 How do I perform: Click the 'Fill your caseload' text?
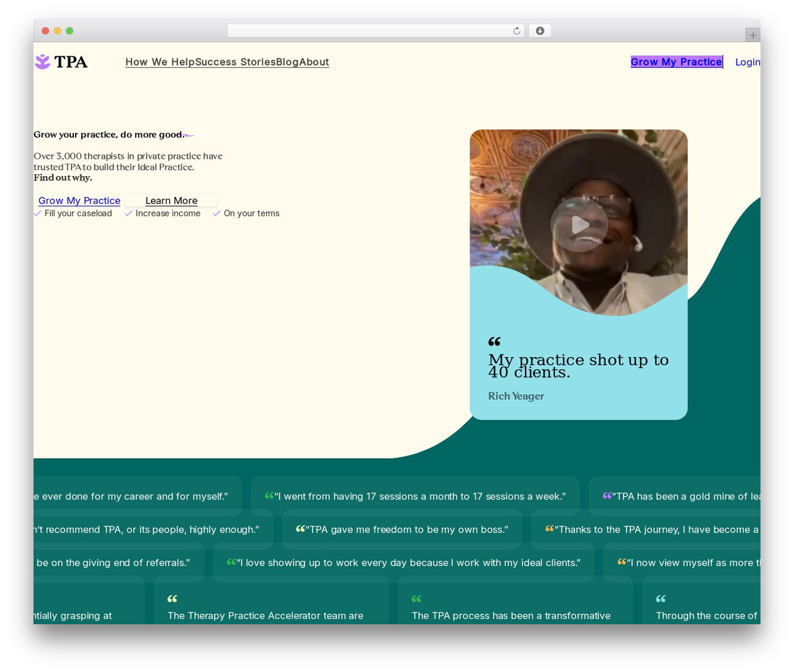78,213
